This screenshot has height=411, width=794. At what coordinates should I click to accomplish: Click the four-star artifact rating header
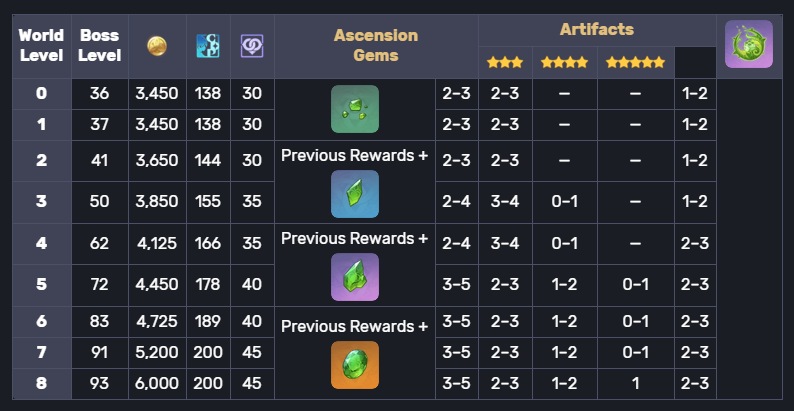[x=565, y=63]
